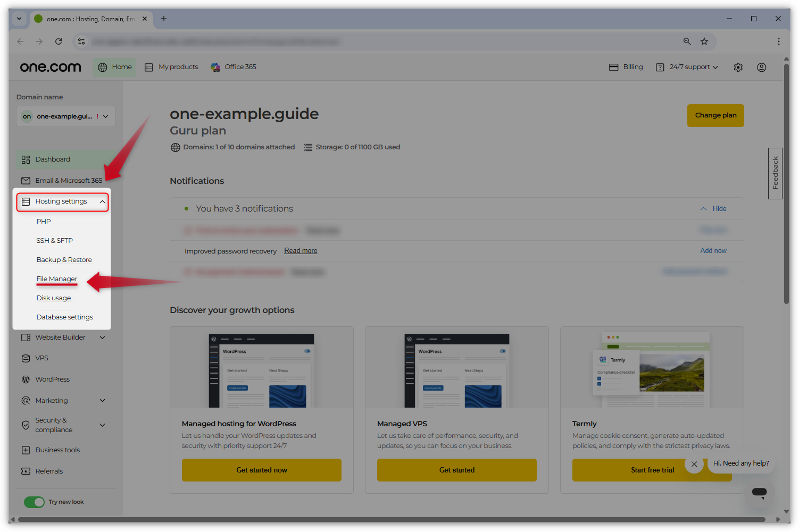This screenshot has height=532, width=799.
Task: Click the Business tools icon
Action: click(26, 450)
